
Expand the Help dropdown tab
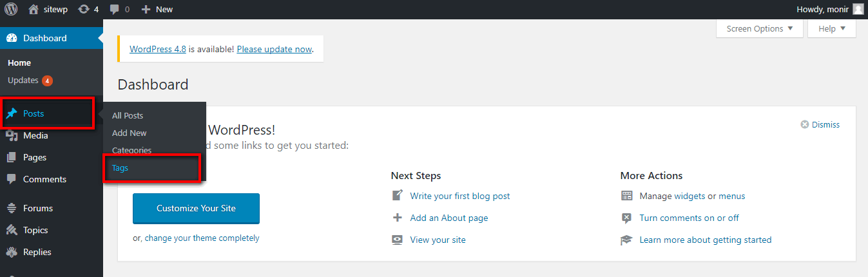(x=832, y=28)
